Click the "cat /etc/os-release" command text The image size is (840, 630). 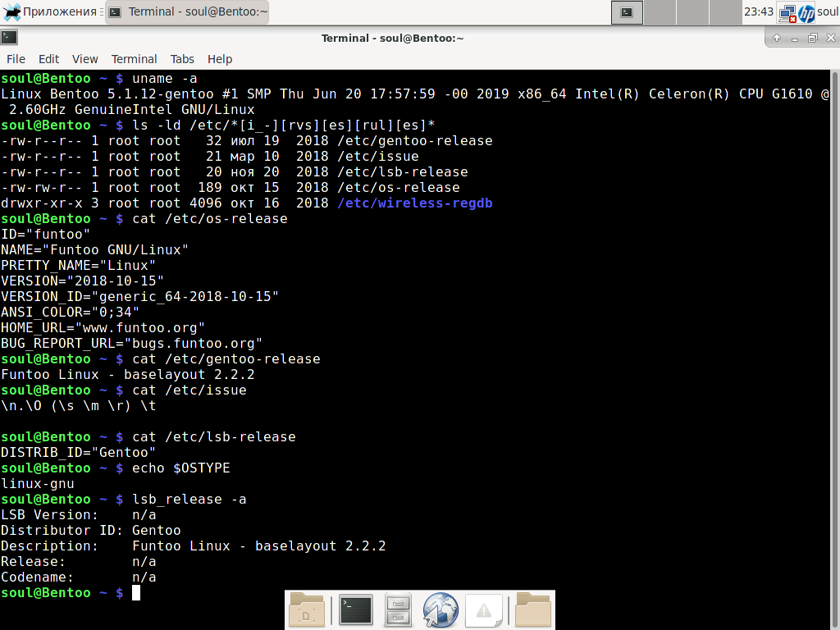point(209,218)
